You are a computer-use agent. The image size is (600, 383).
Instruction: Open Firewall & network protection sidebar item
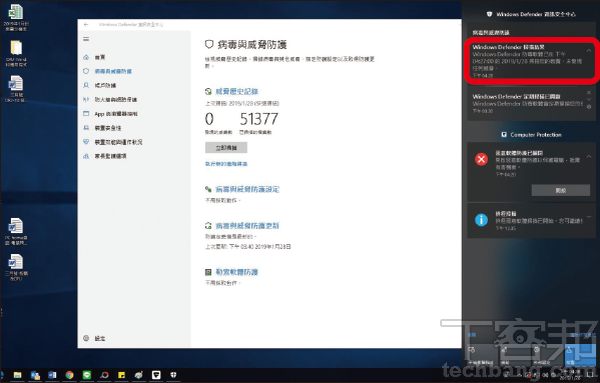click(116, 99)
